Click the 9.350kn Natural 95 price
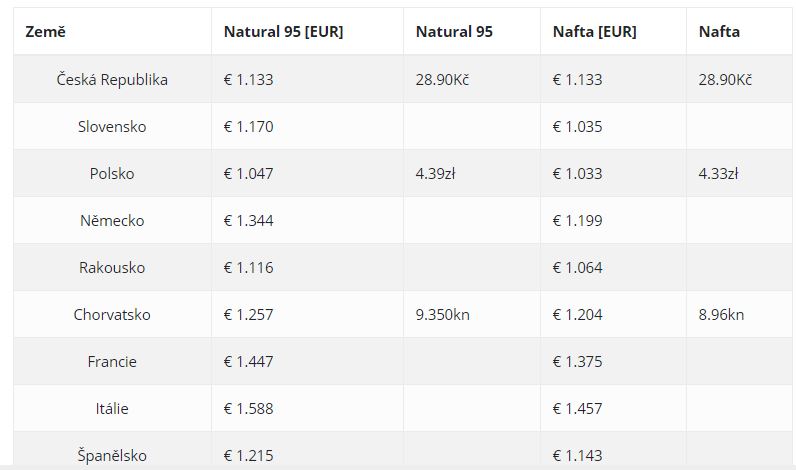 [443, 315]
